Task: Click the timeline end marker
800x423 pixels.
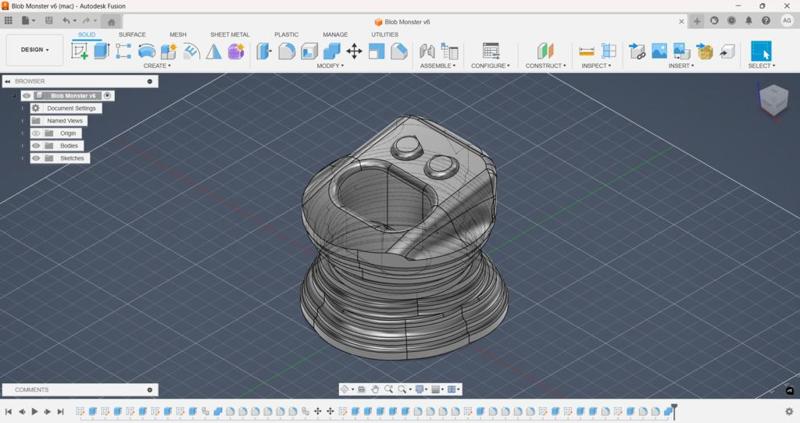Action: (674, 410)
